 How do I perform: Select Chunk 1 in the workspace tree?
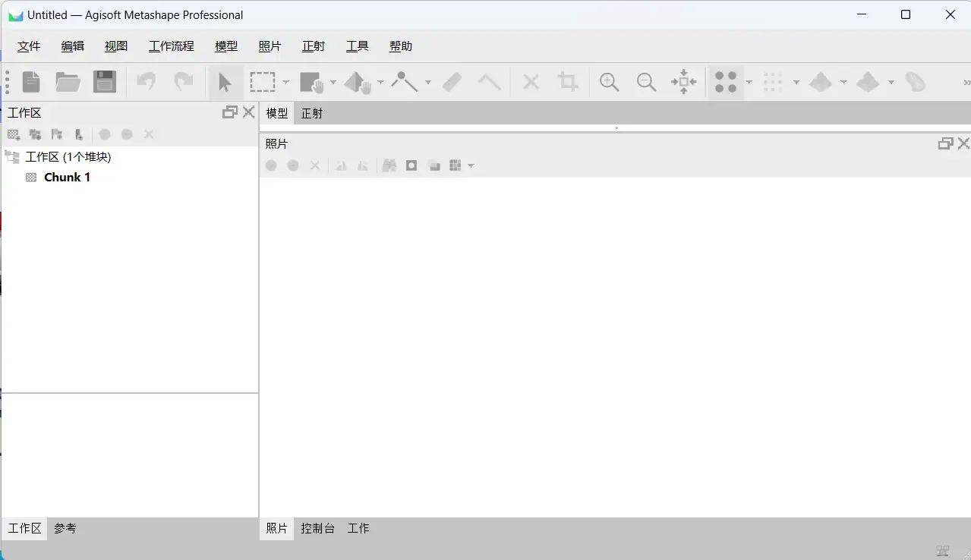pos(67,177)
